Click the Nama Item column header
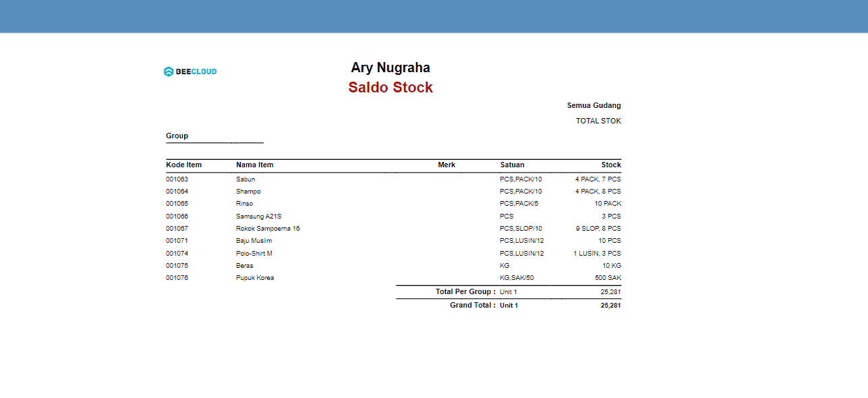The height and width of the screenshot is (398, 868). coord(255,165)
